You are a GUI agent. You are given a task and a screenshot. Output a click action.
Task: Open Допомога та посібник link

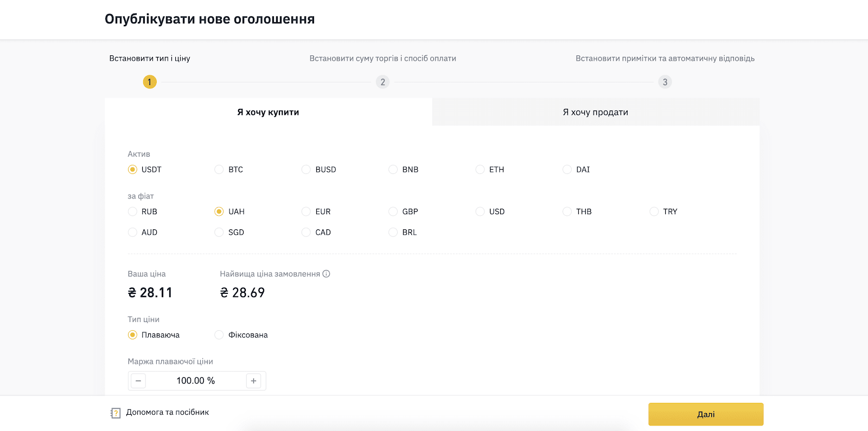coord(168,412)
